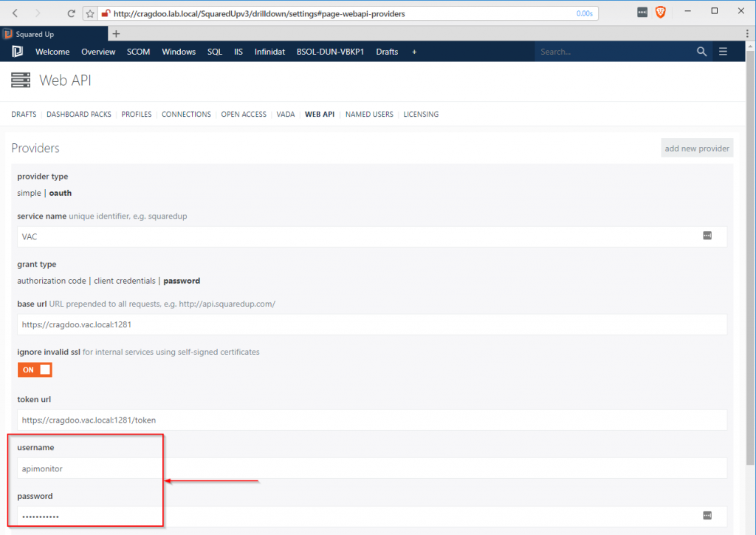This screenshot has height=535, width=756.
Task: Click the Web API server stack icon
Action: 21,80
